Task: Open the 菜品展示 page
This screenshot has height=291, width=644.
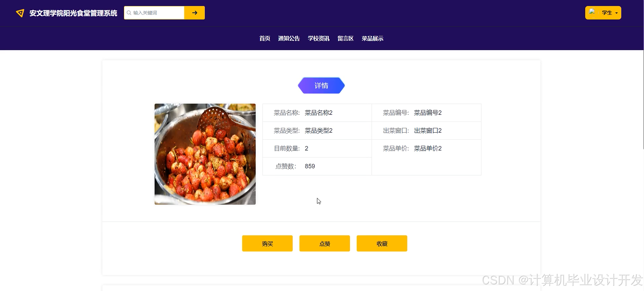Action: [372, 38]
